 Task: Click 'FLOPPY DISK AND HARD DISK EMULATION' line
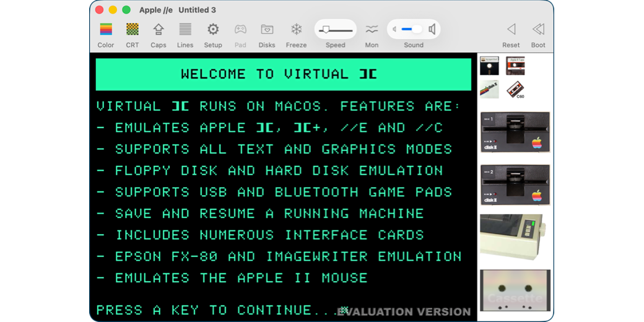[269, 170]
